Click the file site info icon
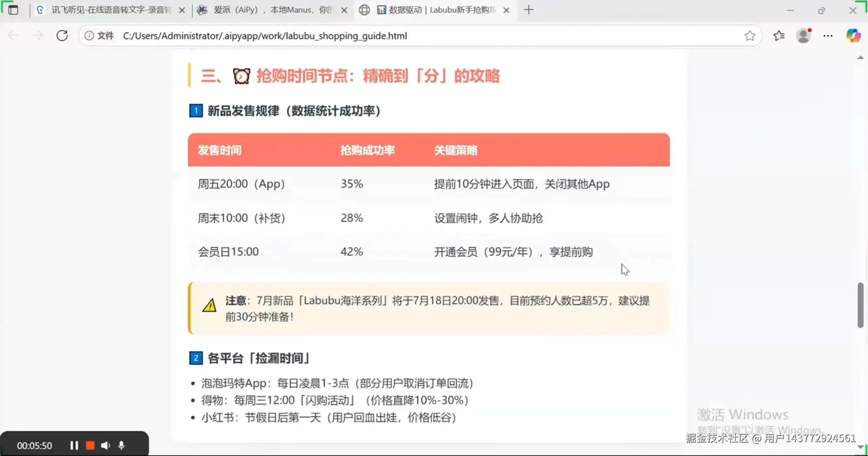This screenshot has height=456, width=868. [x=89, y=36]
